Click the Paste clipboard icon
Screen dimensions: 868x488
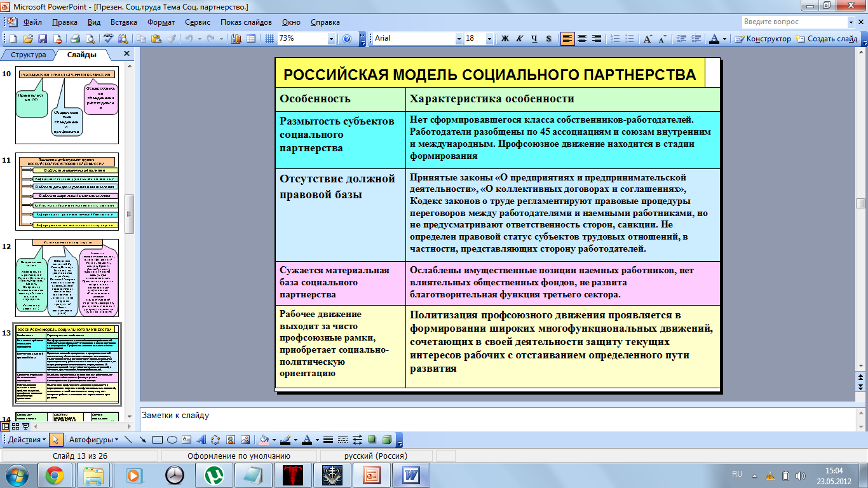(x=156, y=38)
